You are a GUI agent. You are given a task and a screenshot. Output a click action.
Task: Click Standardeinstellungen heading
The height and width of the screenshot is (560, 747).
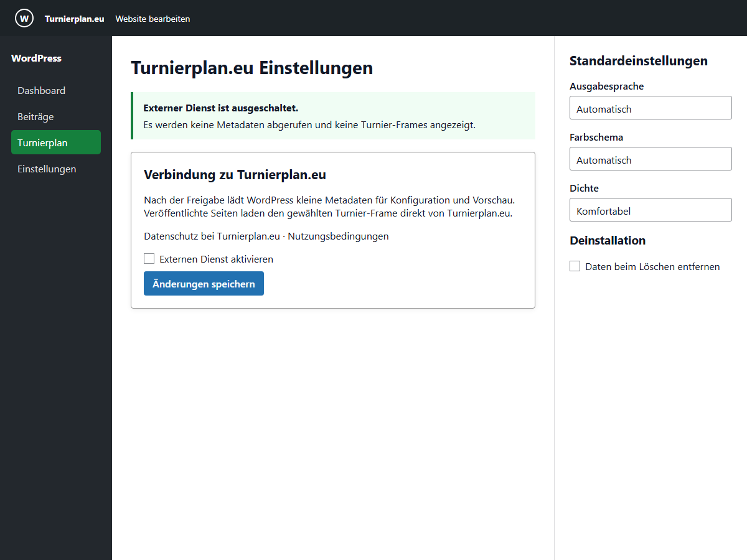point(639,61)
